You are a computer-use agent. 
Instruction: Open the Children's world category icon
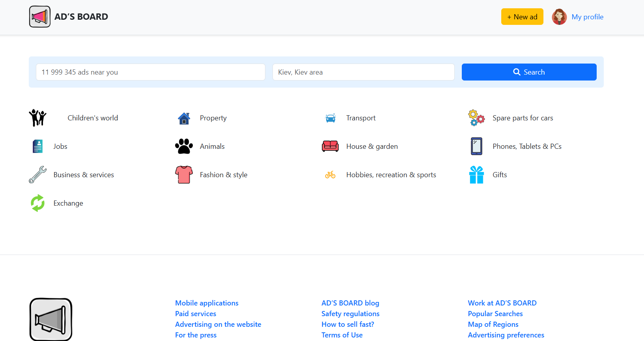pos(38,118)
